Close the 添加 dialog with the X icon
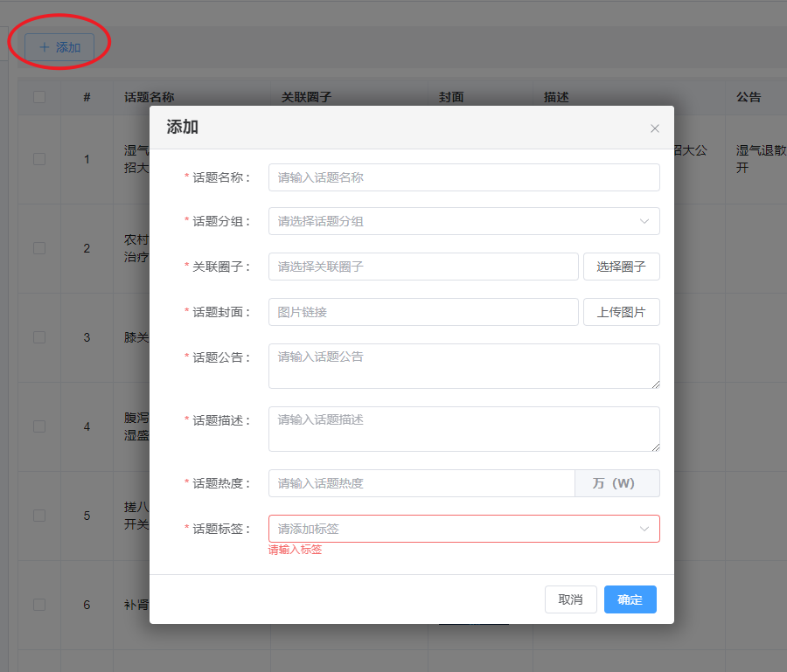Screen dimensions: 787x672 pos(654,128)
